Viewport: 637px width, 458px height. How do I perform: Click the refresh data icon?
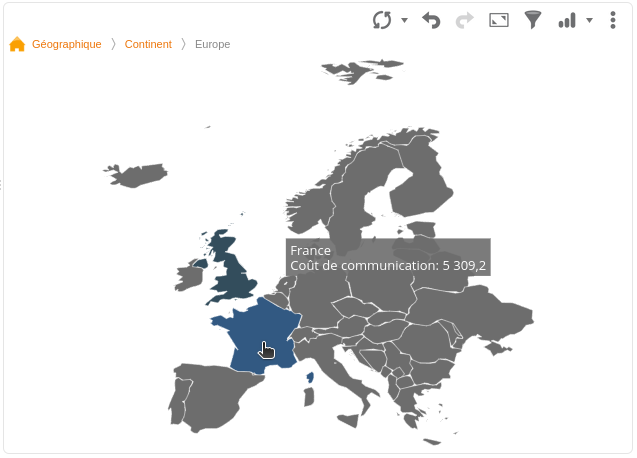point(382,20)
